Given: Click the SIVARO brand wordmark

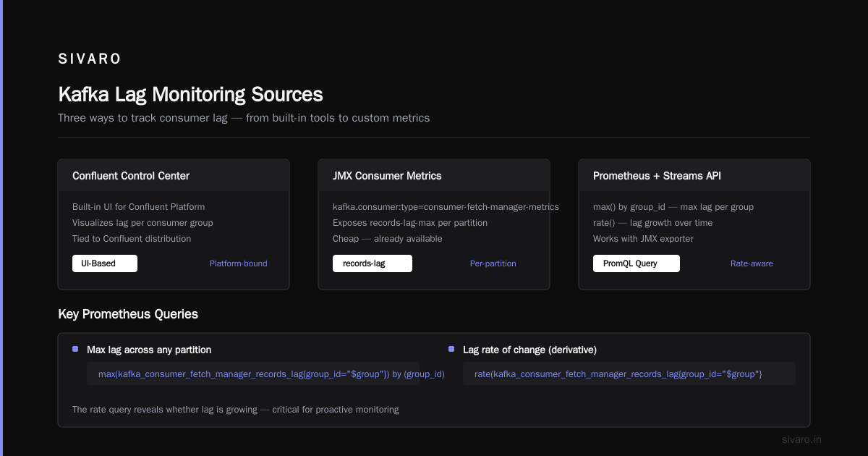Looking at the screenshot, I should pos(90,59).
